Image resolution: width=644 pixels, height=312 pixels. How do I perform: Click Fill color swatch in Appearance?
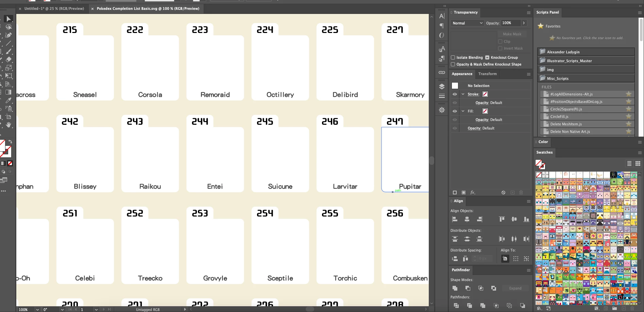click(x=485, y=111)
